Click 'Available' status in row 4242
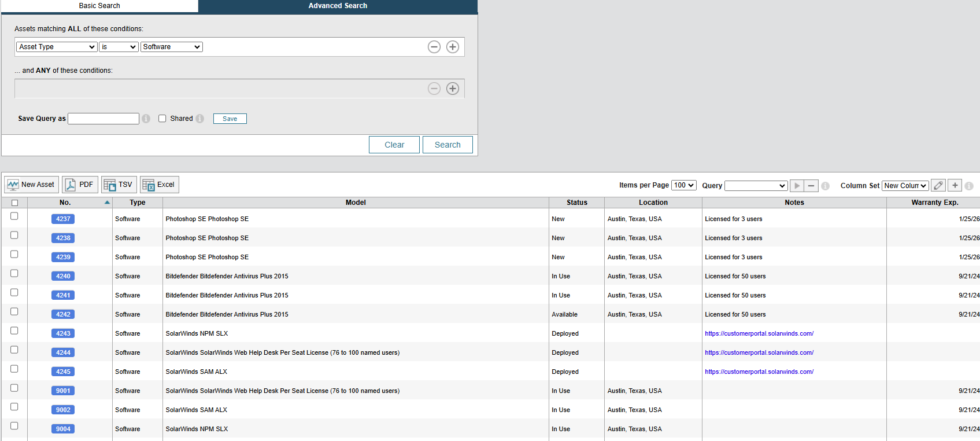Screen dimensions: 980x441 565,314
